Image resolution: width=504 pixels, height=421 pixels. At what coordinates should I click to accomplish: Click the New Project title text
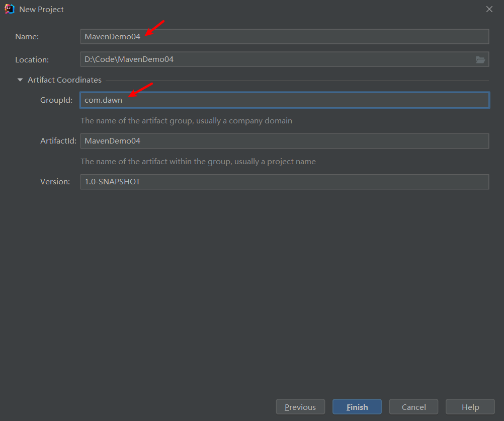[x=41, y=10]
